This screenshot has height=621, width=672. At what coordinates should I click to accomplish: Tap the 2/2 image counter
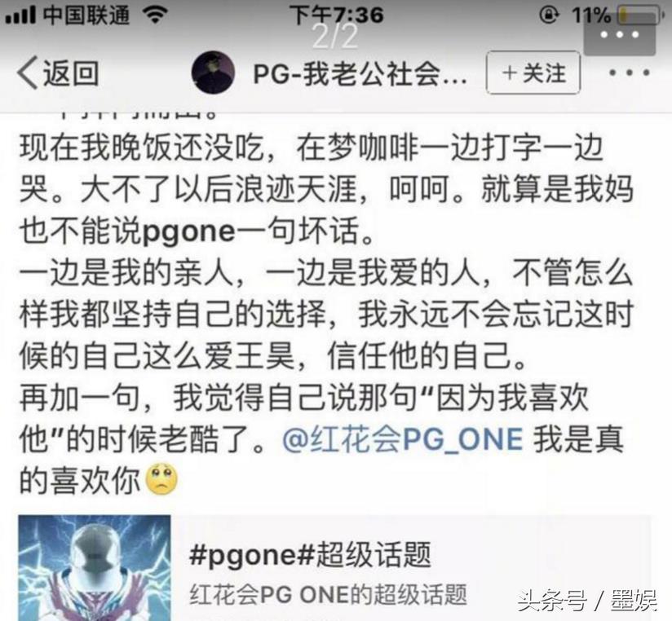pyautogui.click(x=335, y=37)
